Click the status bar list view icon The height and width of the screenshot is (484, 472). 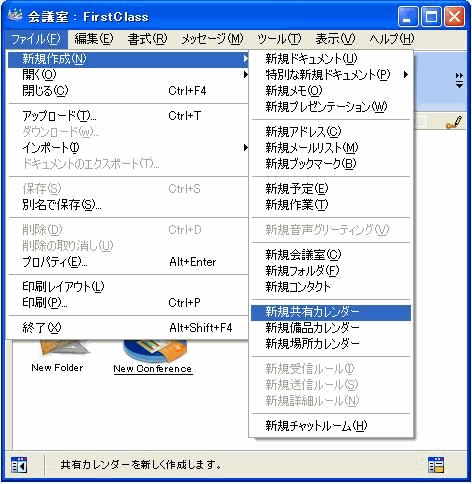click(x=436, y=465)
